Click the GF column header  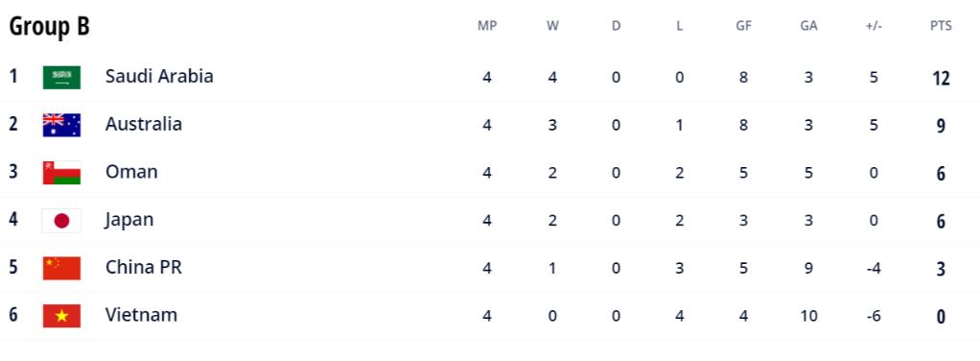pos(744,26)
